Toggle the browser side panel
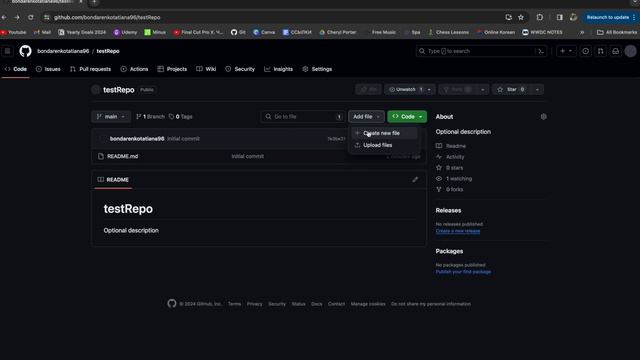Screen dimensions: 640x360 560,17
